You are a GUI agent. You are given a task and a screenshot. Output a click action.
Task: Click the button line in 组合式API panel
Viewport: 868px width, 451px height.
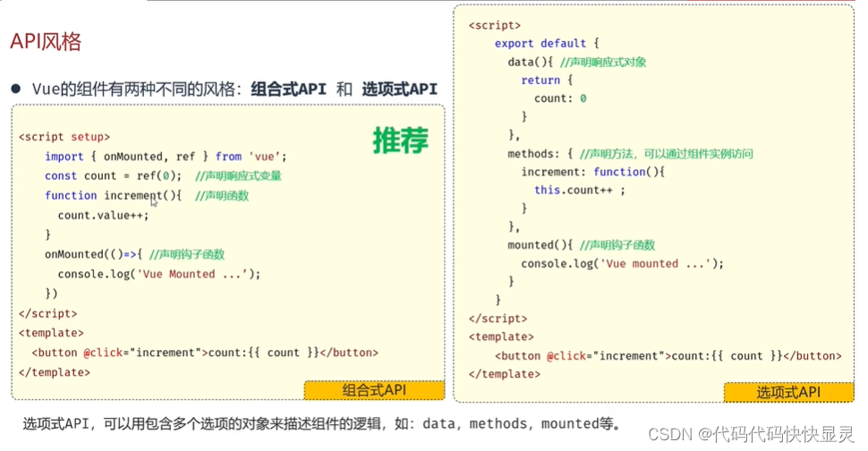point(205,353)
